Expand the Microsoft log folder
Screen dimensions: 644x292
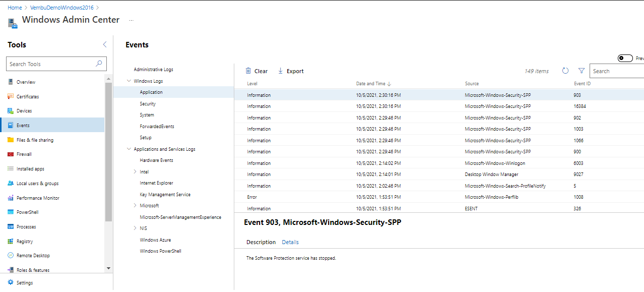coord(135,206)
